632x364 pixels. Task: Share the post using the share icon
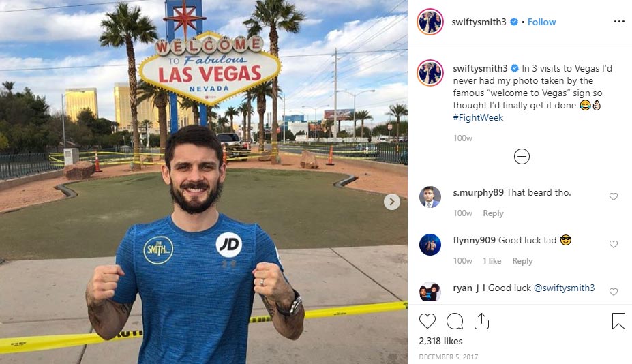click(x=481, y=321)
